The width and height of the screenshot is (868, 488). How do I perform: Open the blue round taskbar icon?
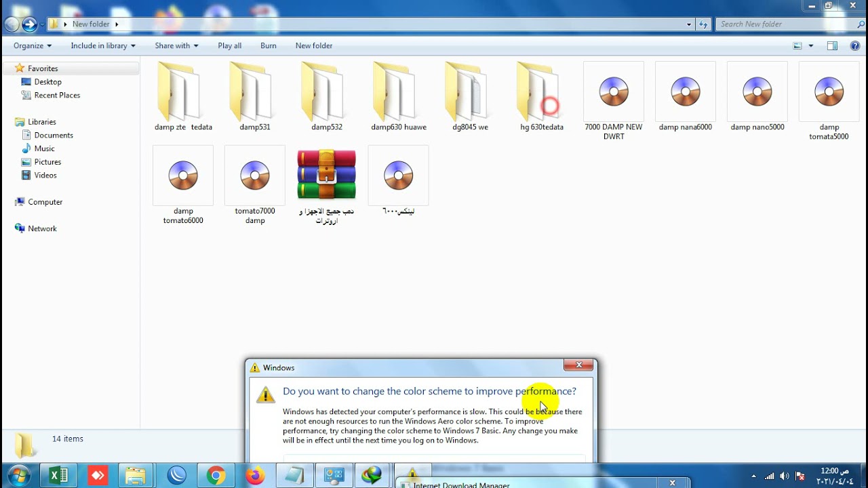pyautogui.click(x=177, y=476)
